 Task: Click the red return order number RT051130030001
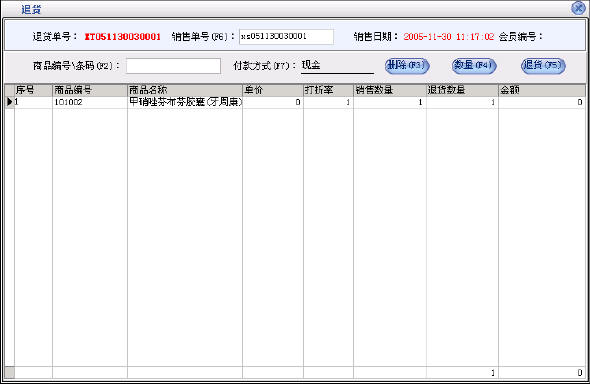[x=123, y=36]
